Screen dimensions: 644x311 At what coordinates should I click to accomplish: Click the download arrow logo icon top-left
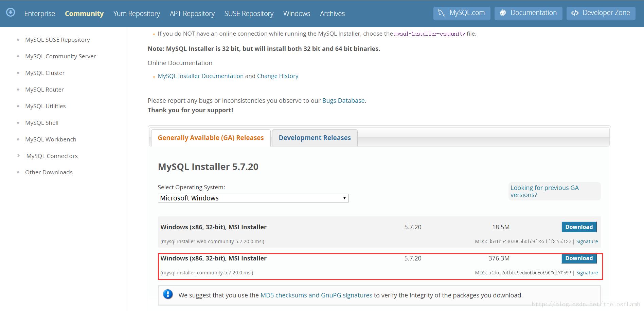[10, 12]
